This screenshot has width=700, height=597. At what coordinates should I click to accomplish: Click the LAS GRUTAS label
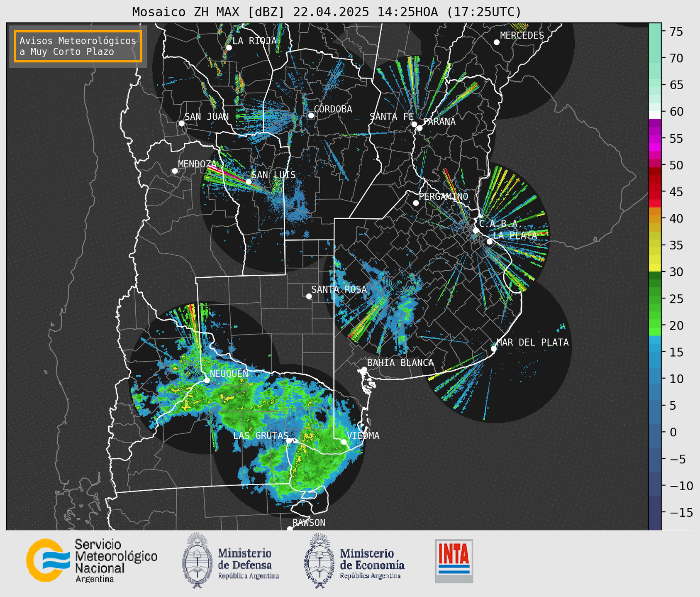pos(261,436)
